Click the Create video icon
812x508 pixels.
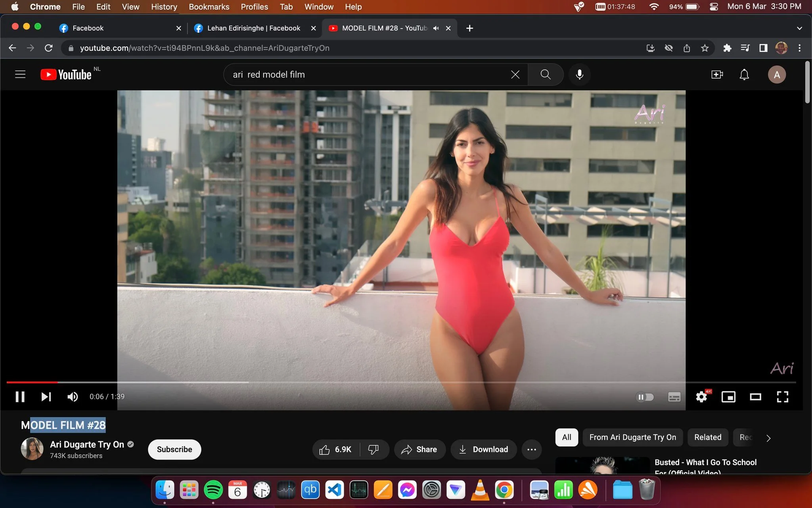pyautogui.click(x=717, y=75)
